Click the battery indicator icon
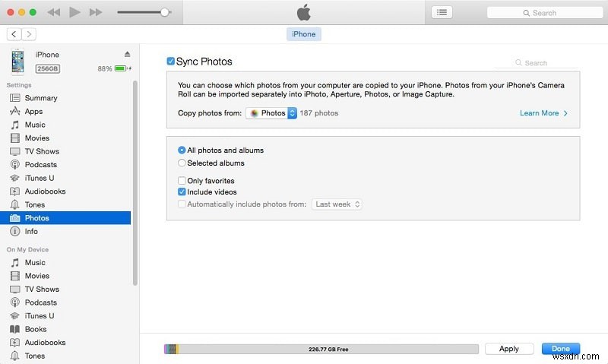Image resolution: width=608 pixels, height=364 pixels. (x=121, y=68)
